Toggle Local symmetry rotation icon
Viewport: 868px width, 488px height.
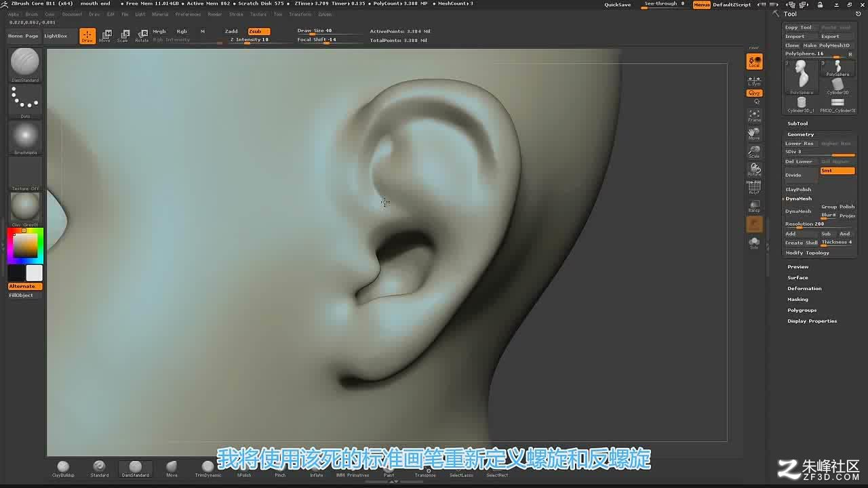pos(754,62)
